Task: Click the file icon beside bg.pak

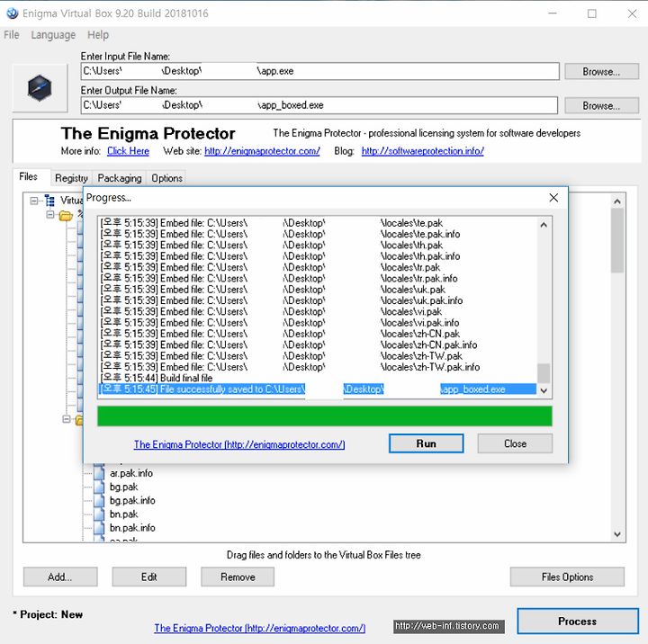Action: [99, 487]
